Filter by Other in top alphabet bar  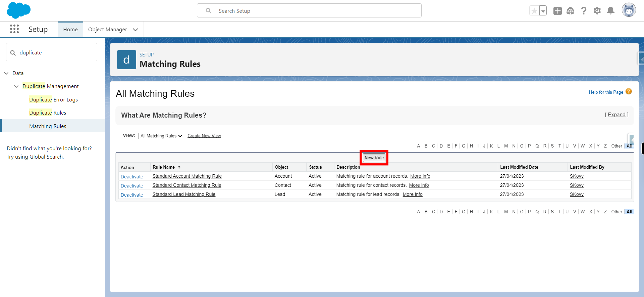pyautogui.click(x=616, y=146)
